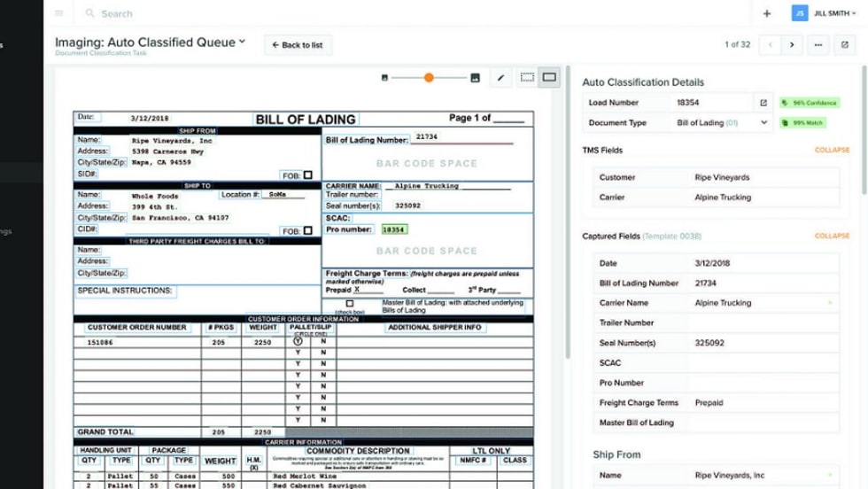
Task: Open the Auto Classified Queue title dropdown
Action: coord(242,42)
